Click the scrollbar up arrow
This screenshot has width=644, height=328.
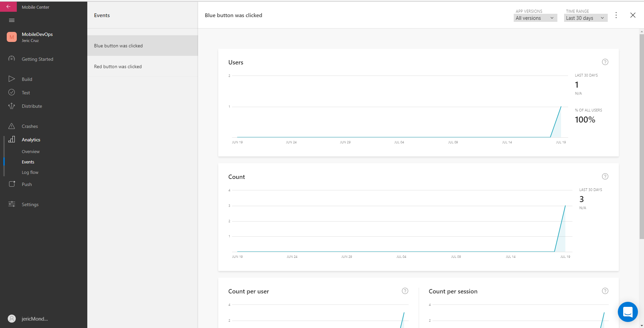pos(642,31)
